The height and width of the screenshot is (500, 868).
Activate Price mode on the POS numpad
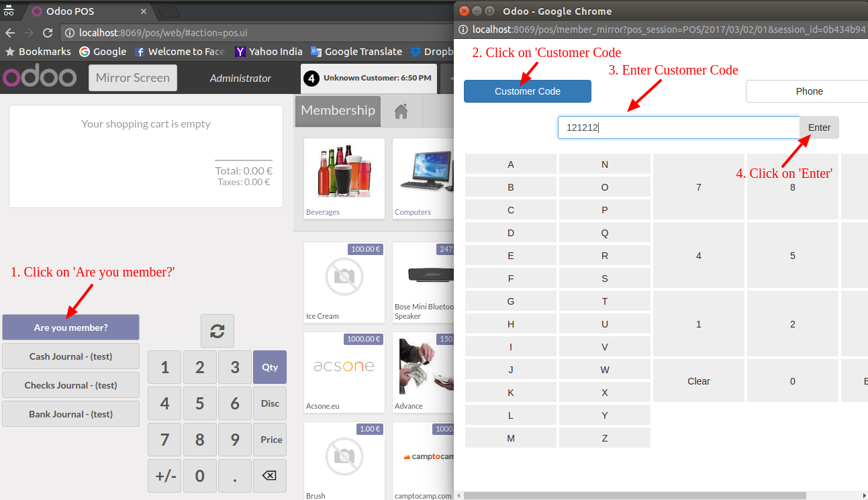click(270, 440)
